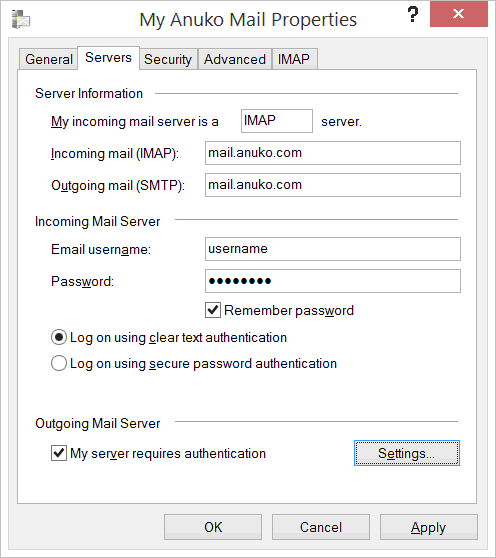The height and width of the screenshot is (558, 496).
Task: Click the IMAP server type field
Action: 277,121
